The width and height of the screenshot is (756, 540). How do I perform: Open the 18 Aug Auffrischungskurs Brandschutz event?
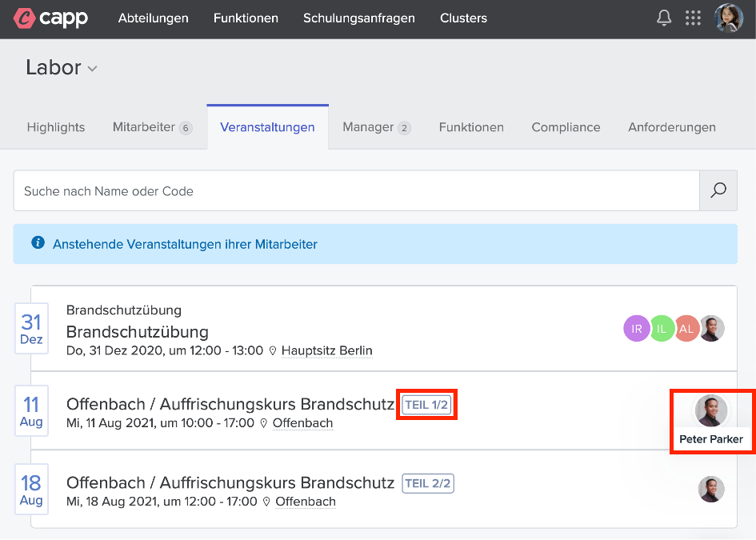pos(230,482)
